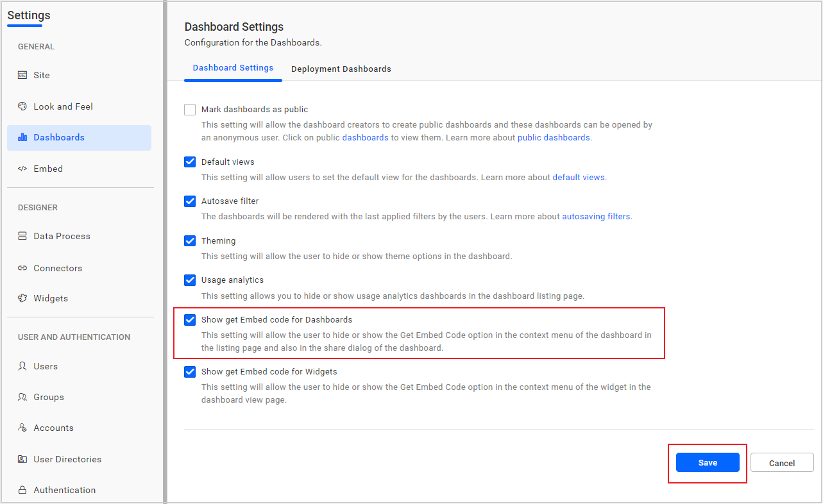Click the Users icon in sidebar
This screenshot has width=823, height=504.
click(22, 366)
